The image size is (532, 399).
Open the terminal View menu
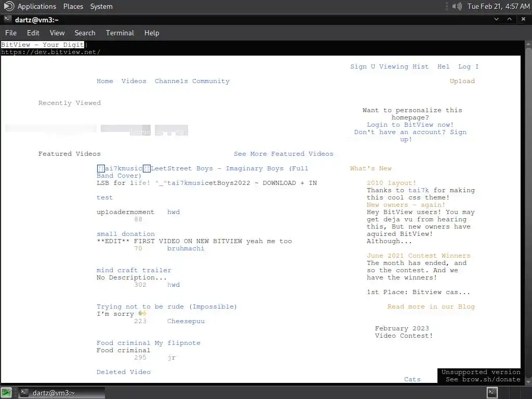[x=57, y=33]
